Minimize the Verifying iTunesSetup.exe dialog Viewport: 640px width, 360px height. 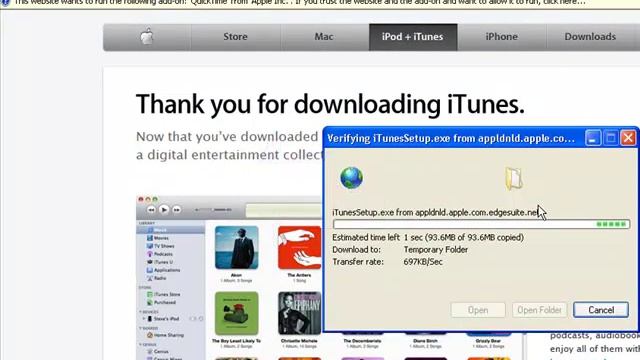tap(593, 138)
